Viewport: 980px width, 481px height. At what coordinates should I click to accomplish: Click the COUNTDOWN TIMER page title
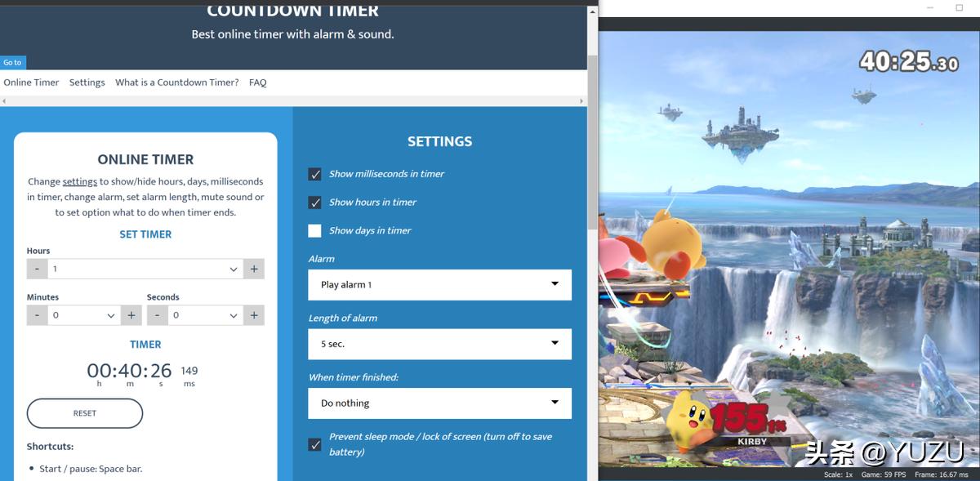[x=292, y=11]
